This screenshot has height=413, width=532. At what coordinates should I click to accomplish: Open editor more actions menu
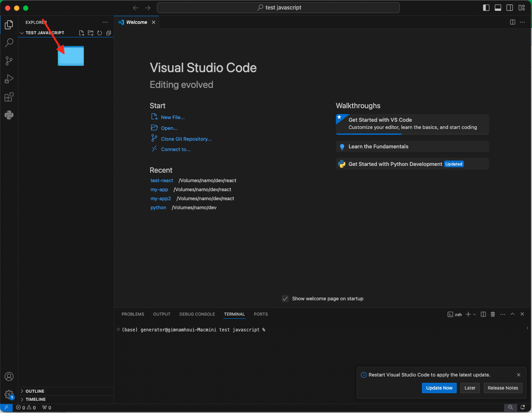tap(523, 22)
